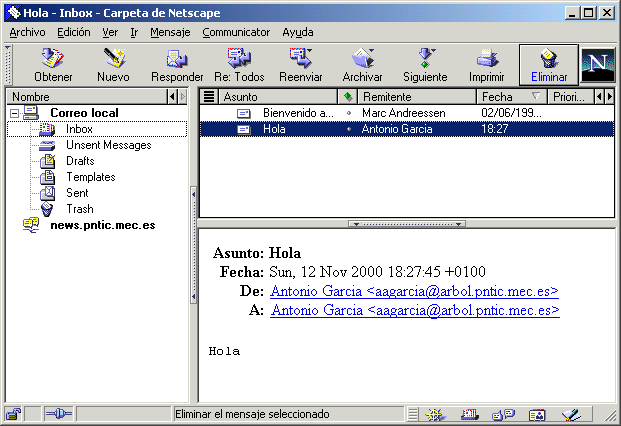This screenshot has width=621, height=426.
Task: Sort messages by the Asunto column
Action: [x=278, y=97]
